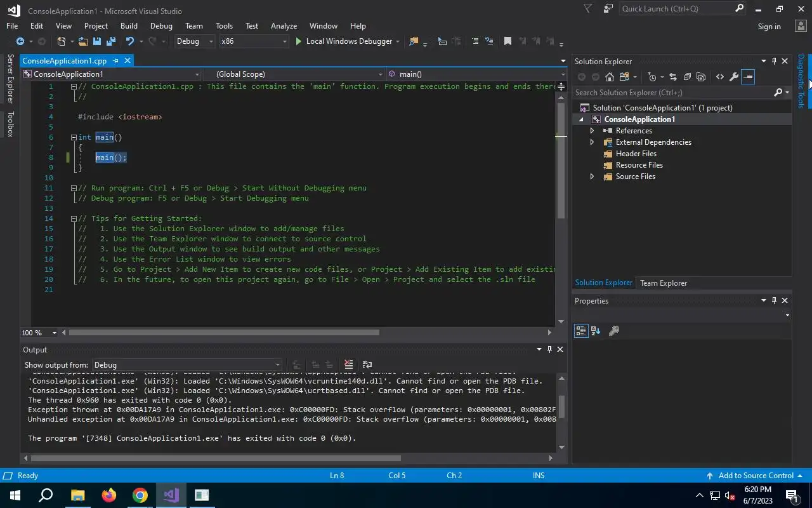Open the Server Explorer side tab

(x=10, y=79)
